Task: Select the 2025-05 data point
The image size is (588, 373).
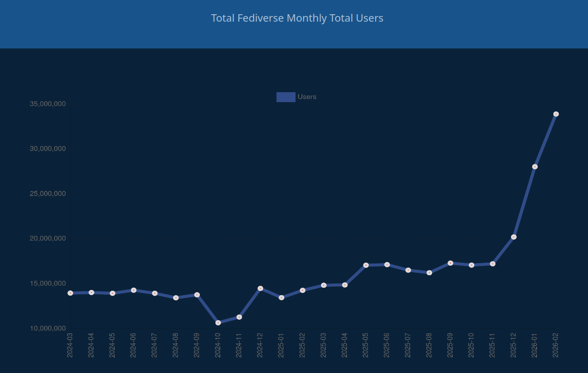Action: 366,265
